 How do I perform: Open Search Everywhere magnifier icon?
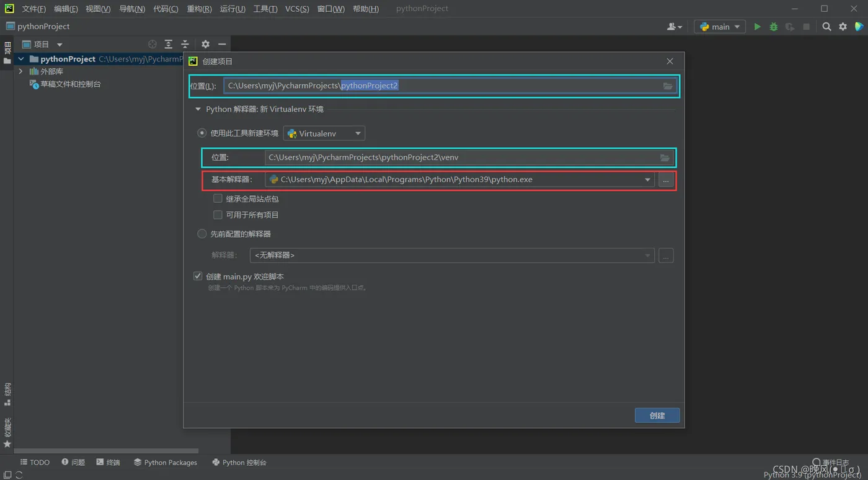pos(826,27)
